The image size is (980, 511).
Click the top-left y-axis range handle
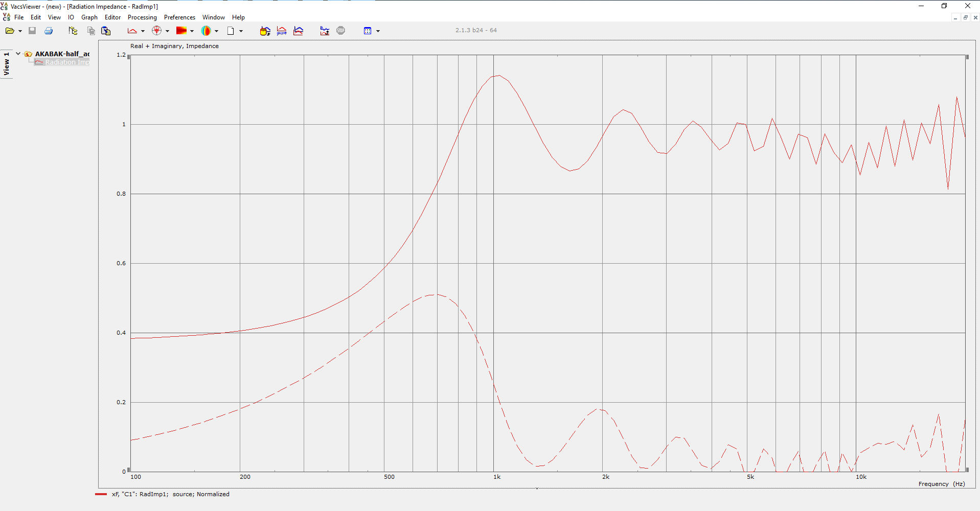tap(129, 57)
